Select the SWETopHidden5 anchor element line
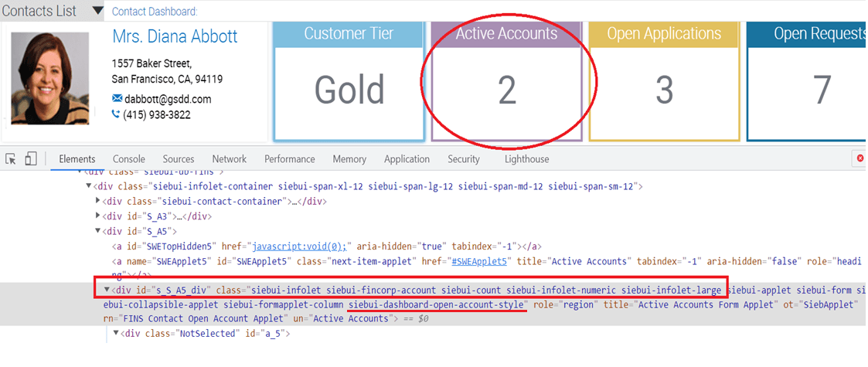 point(327,246)
